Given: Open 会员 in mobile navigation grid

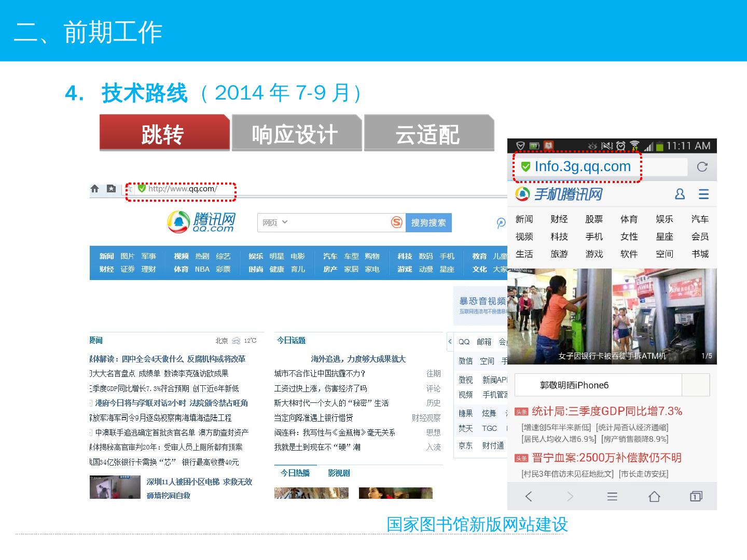Looking at the screenshot, I should (x=700, y=237).
